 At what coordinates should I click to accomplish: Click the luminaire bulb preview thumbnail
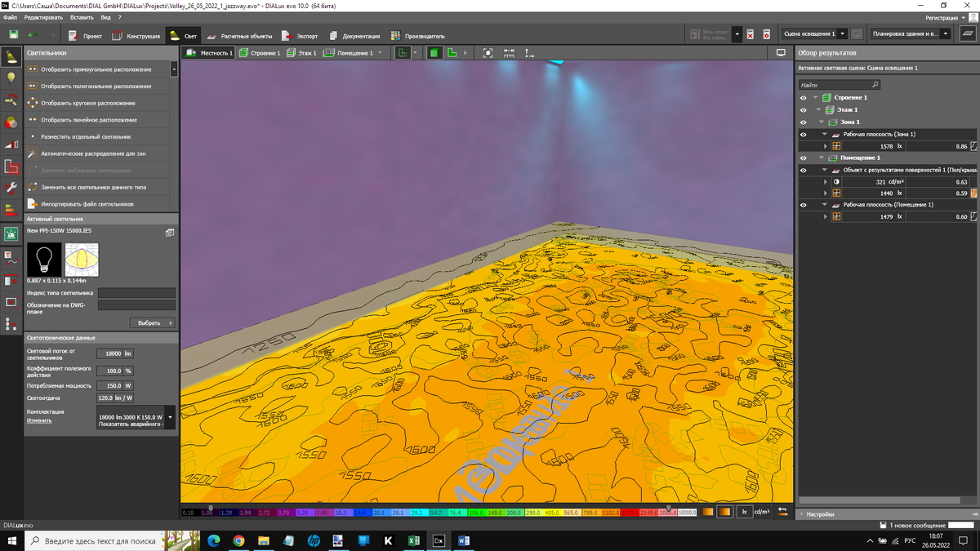pyautogui.click(x=44, y=260)
